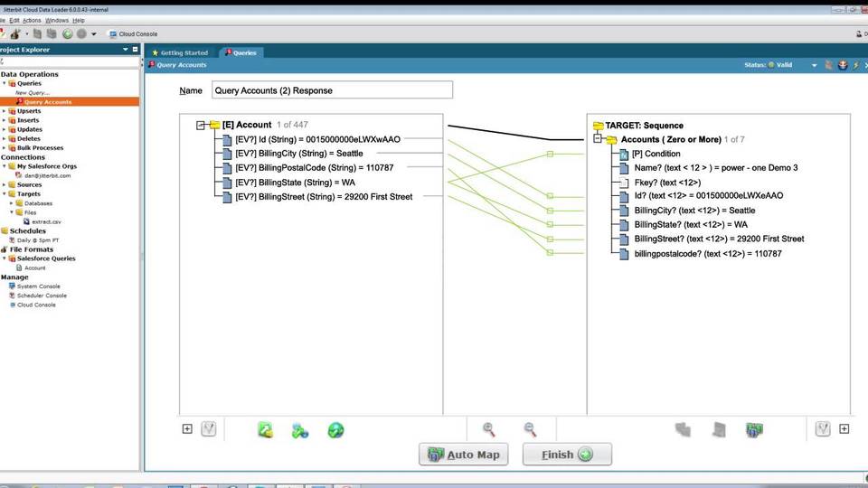The width and height of the screenshot is (868, 488).
Task: Open the Actions menu
Action: click(x=32, y=20)
